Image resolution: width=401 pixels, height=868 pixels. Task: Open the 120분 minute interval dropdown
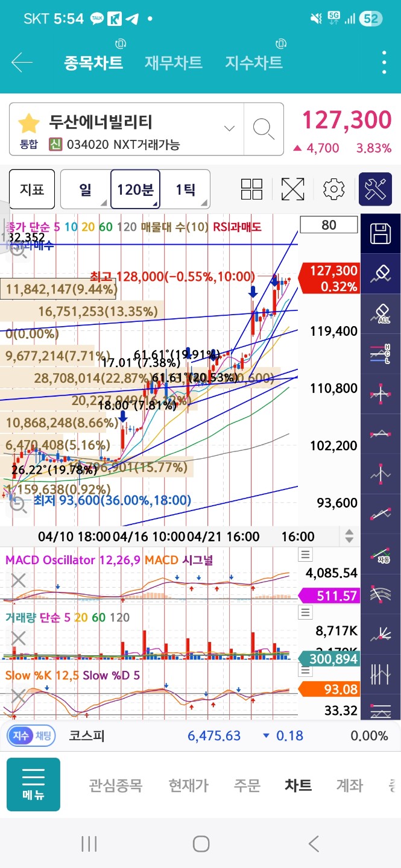tap(135, 189)
